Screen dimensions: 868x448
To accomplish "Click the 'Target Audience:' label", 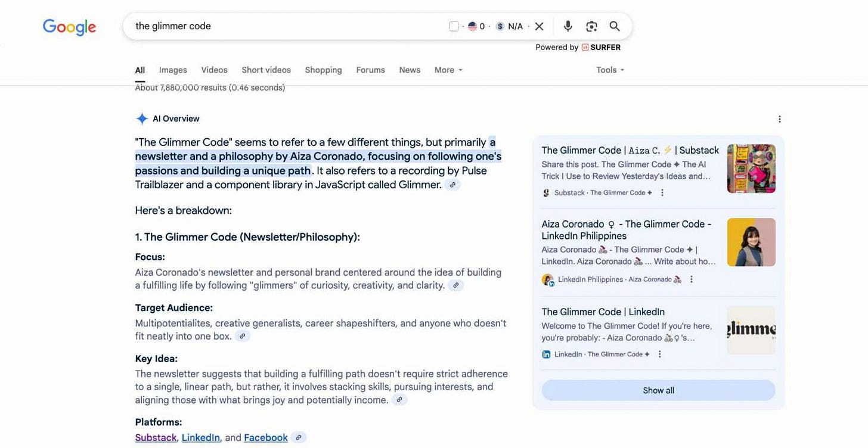I will pyautogui.click(x=173, y=308).
